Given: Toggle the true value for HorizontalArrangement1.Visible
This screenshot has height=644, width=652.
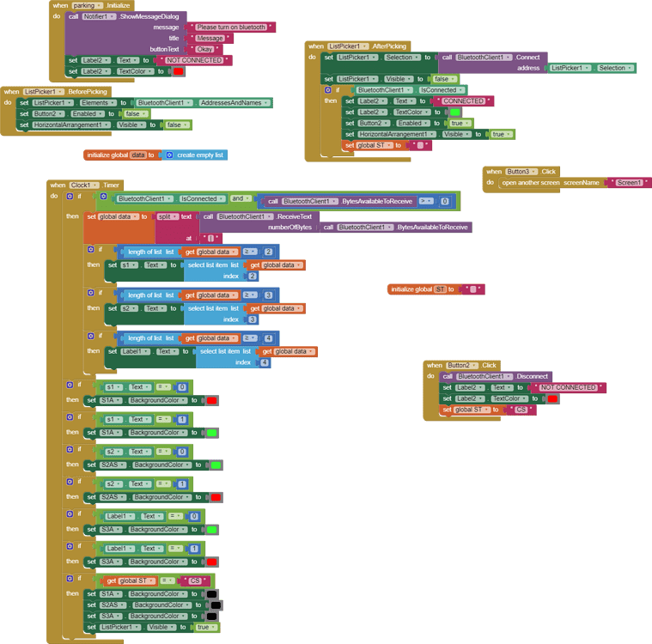Looking at the screenshot, I should (x=501, y=134).
